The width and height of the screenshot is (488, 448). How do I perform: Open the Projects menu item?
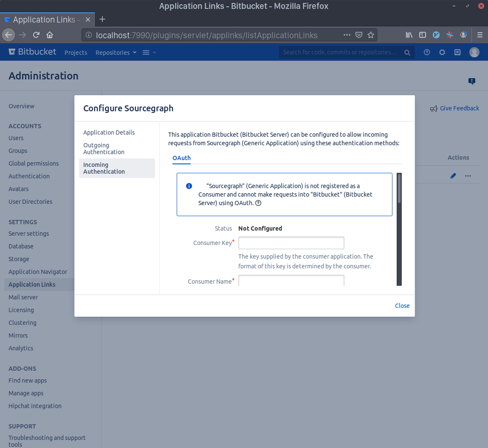(76, 53)
